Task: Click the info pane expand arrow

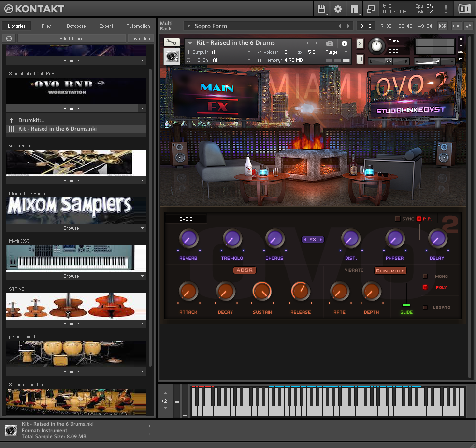Action: [150, 426]
